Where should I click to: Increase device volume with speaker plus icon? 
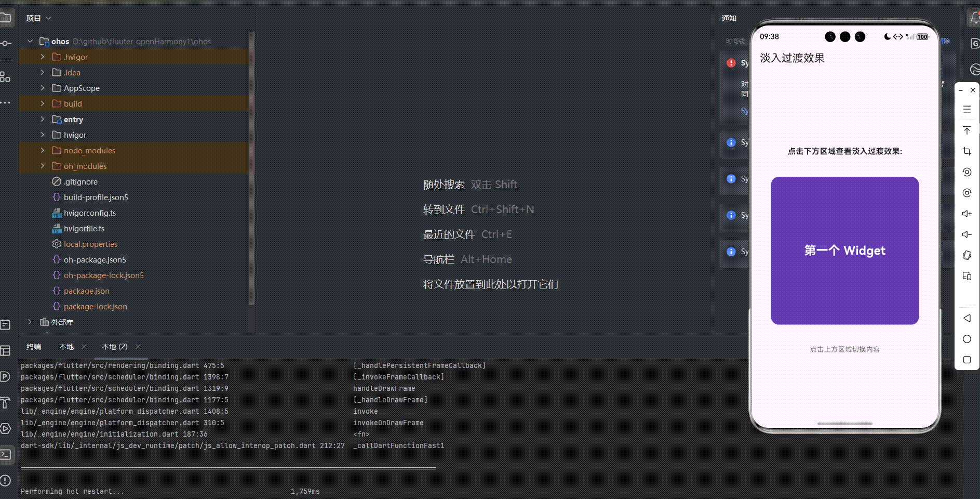(966, 214)
